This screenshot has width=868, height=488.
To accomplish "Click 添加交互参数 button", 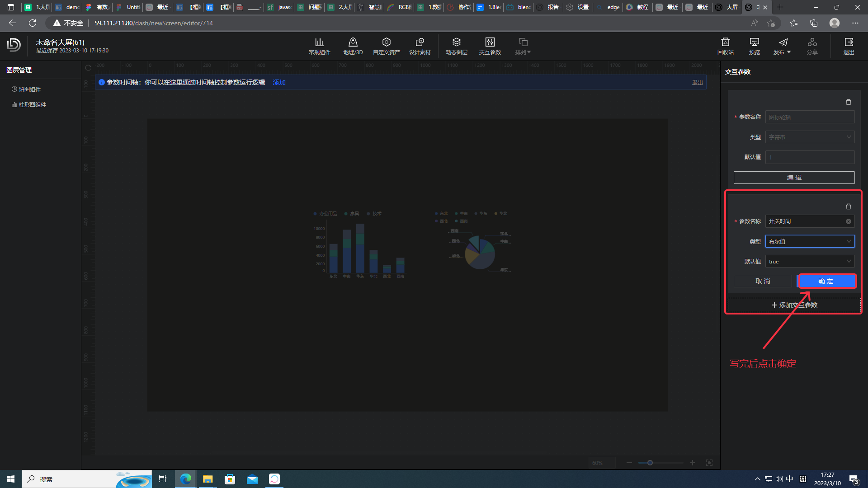I will pos(794,305).
